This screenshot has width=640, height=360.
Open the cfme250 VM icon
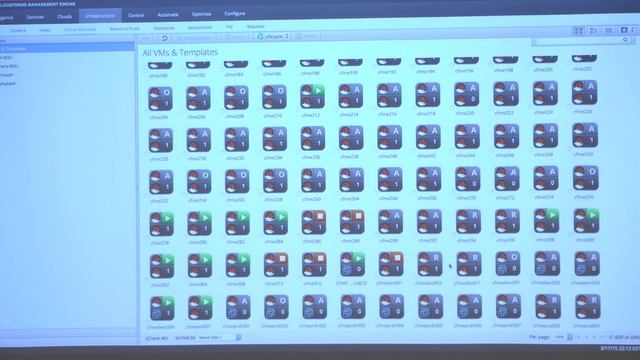585,135
